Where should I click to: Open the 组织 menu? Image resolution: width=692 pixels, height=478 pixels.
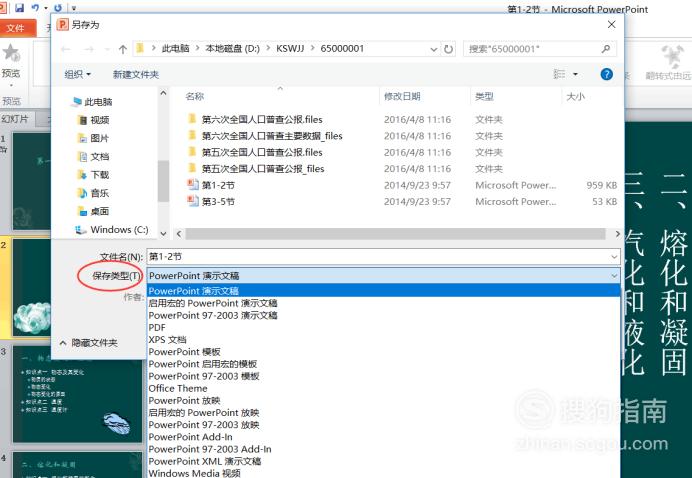click(77, 74)
